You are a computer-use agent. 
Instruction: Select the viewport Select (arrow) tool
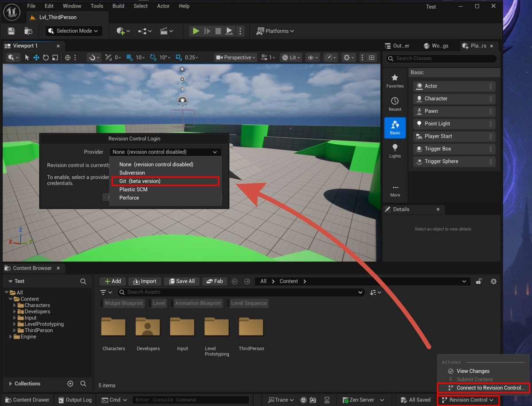(x=27, y=58)
